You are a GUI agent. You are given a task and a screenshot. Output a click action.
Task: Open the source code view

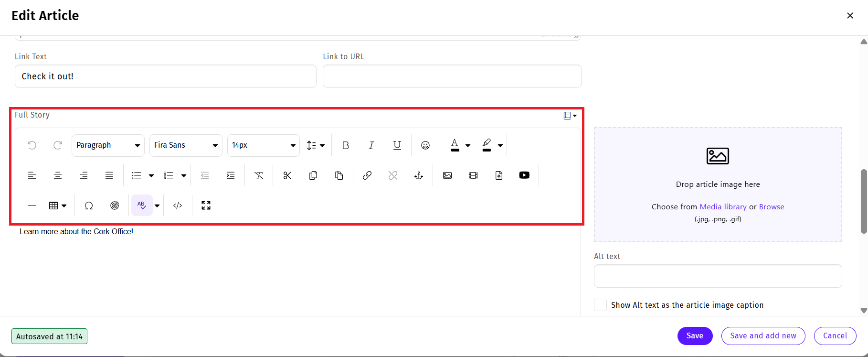point(178,206)
